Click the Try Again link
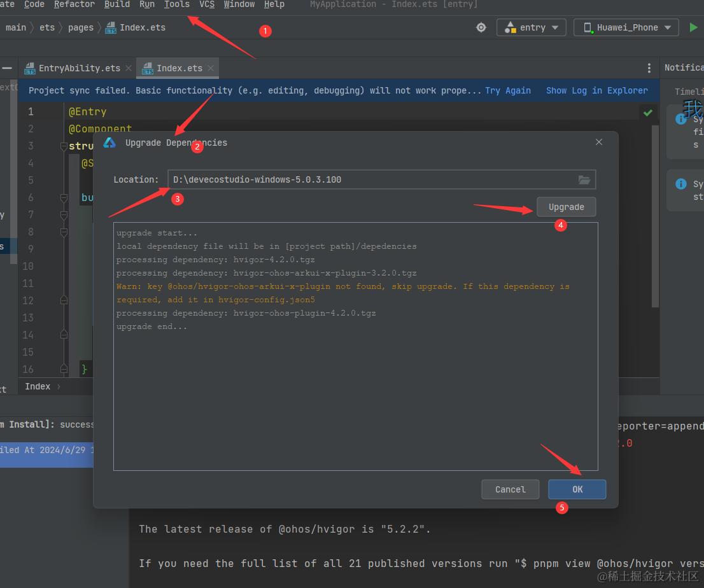704x588 pixels. coord(508,90)
